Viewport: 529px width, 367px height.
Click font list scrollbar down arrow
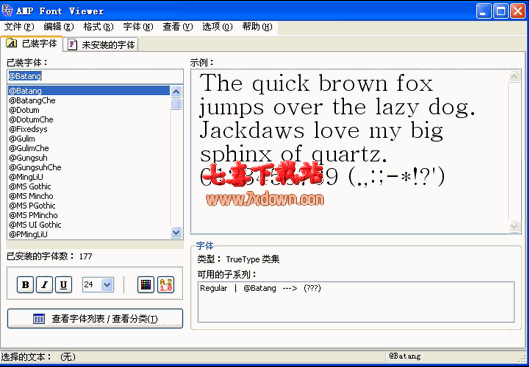pyautogui.click(x=176, y=232)
